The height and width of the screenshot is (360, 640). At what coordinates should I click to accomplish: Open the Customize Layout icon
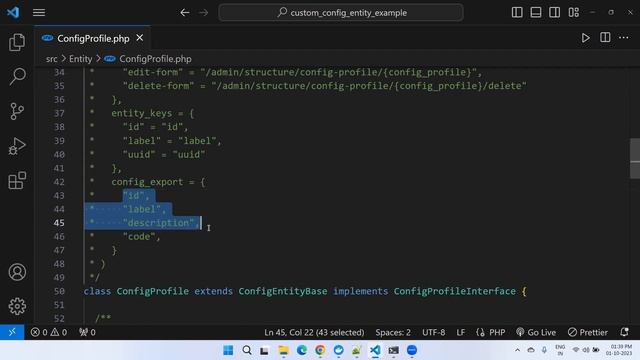[x=573, y=13]
